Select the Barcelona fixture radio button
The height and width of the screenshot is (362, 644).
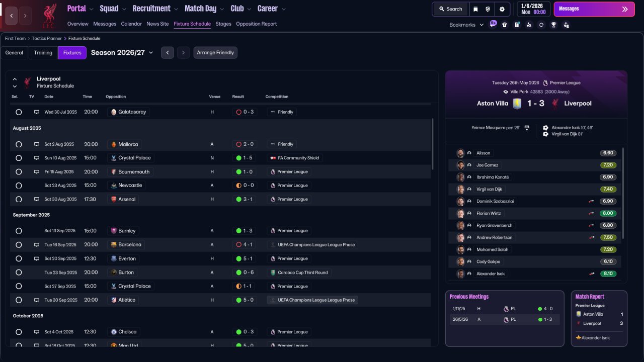pyautogui.click(x=19, y=245)
